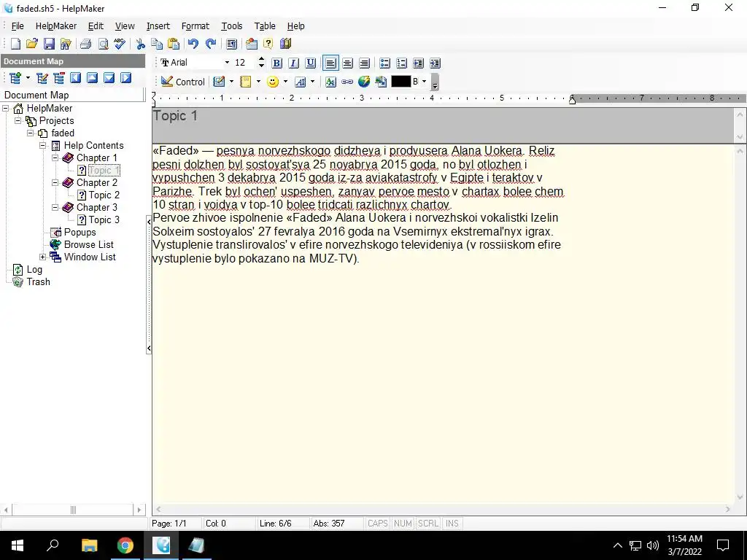Copy selection with the copy icon

157,44
